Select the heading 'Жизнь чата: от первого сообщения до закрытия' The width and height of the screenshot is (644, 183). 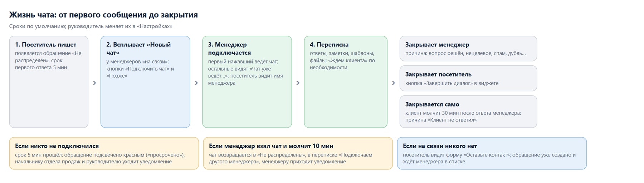point(103,15)
